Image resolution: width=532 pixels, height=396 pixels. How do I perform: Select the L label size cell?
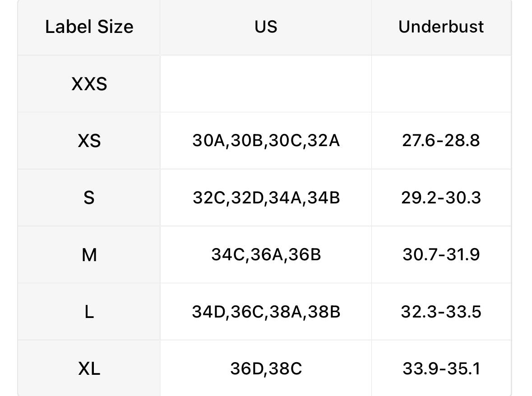(x=89, y=312)
